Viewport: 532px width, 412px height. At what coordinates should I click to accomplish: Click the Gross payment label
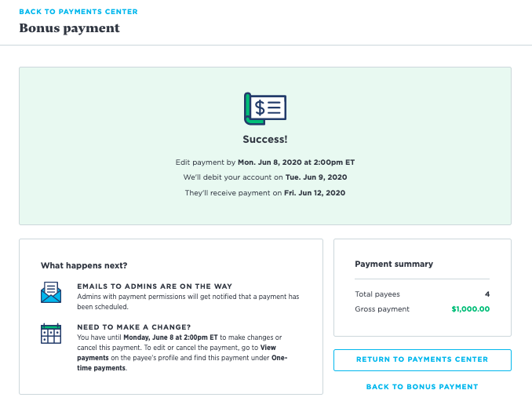(382, 309)
